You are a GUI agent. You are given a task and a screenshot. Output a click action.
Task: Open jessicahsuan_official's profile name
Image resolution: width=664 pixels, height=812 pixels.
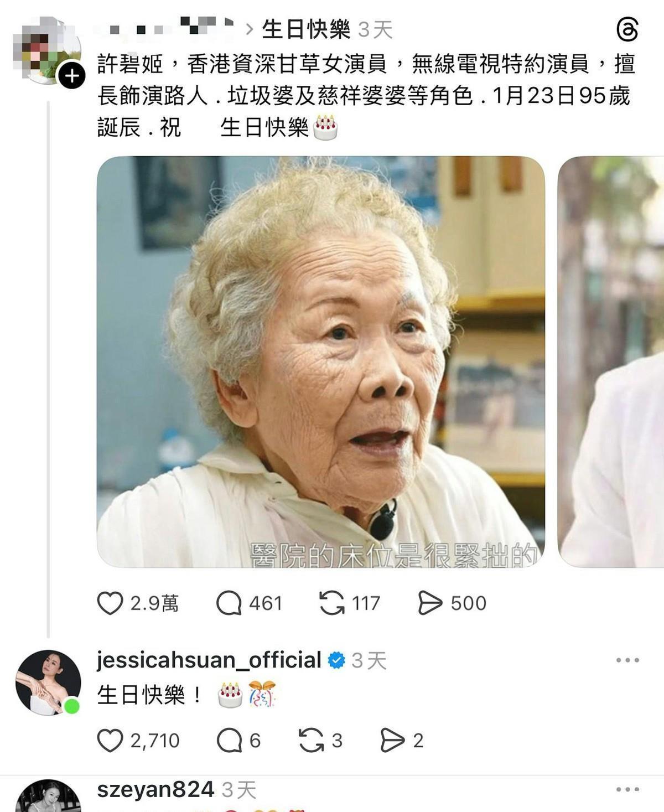click(209, 660)
